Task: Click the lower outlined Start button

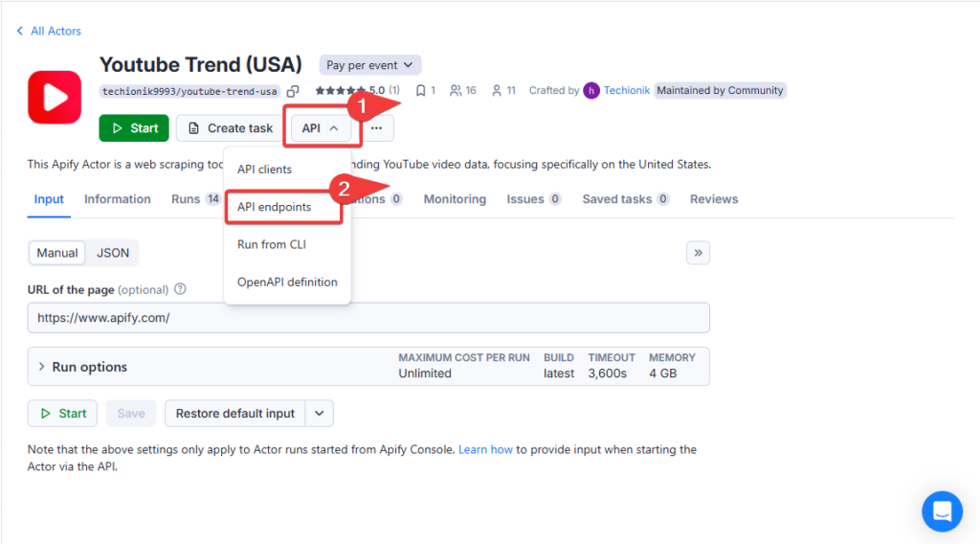Action: click(62, 414)
